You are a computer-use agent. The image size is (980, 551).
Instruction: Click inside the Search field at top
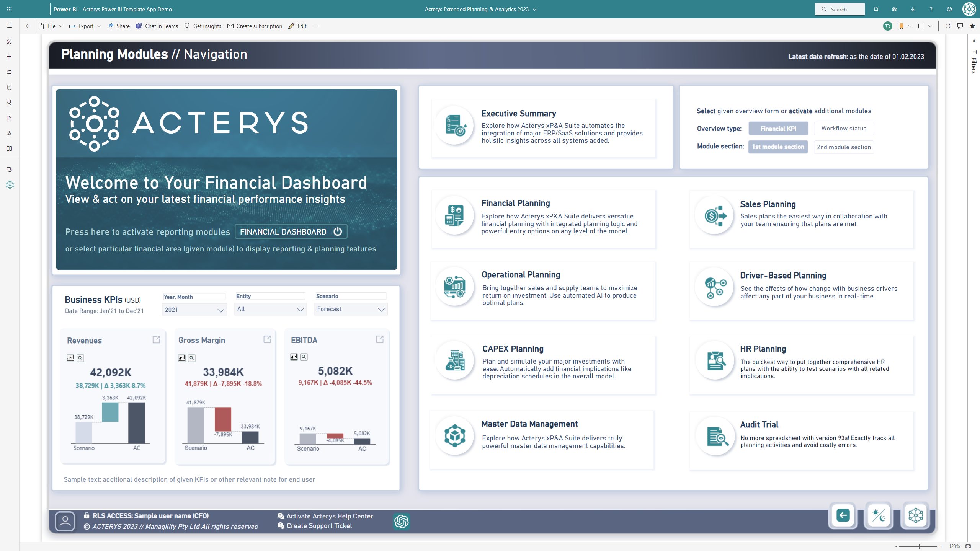point(840,9)
